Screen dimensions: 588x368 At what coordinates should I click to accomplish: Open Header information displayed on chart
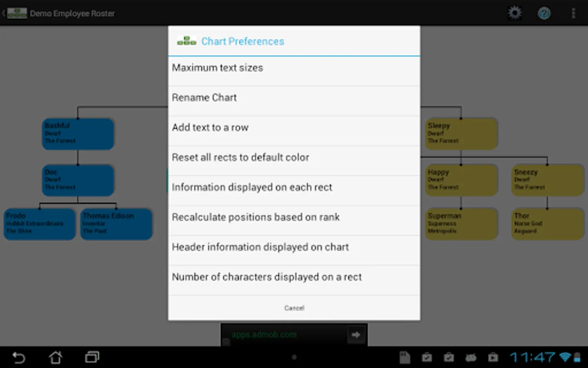pyautogui.click(x=294, y=250)
